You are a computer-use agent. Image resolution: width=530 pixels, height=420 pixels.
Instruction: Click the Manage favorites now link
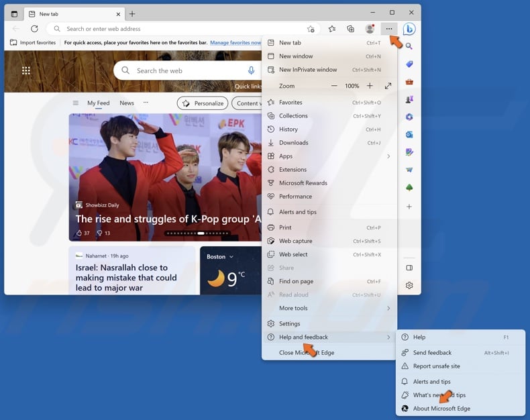point(235,43)
